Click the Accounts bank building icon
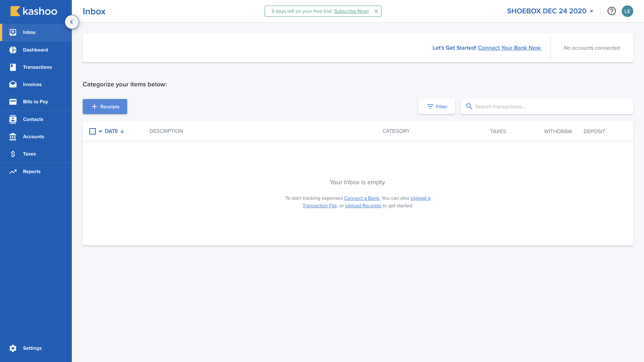This screenshot has width=644, height=362. point(13,136)
